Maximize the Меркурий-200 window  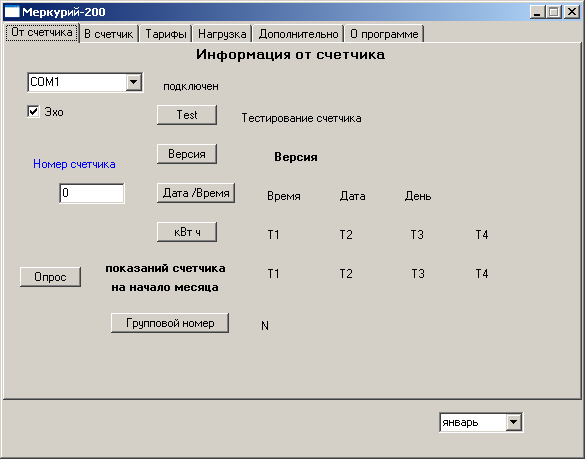tap(554, 12)
